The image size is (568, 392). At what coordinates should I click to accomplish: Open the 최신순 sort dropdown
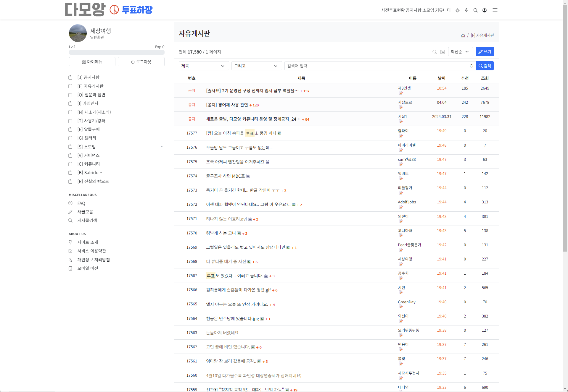460,52
